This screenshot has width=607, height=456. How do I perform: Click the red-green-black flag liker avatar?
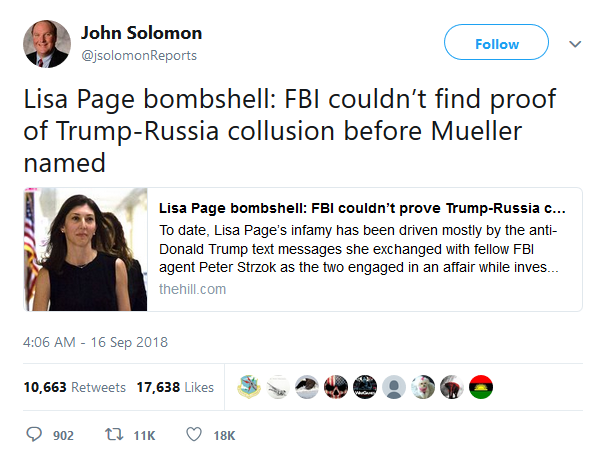[x=481, y=387]
